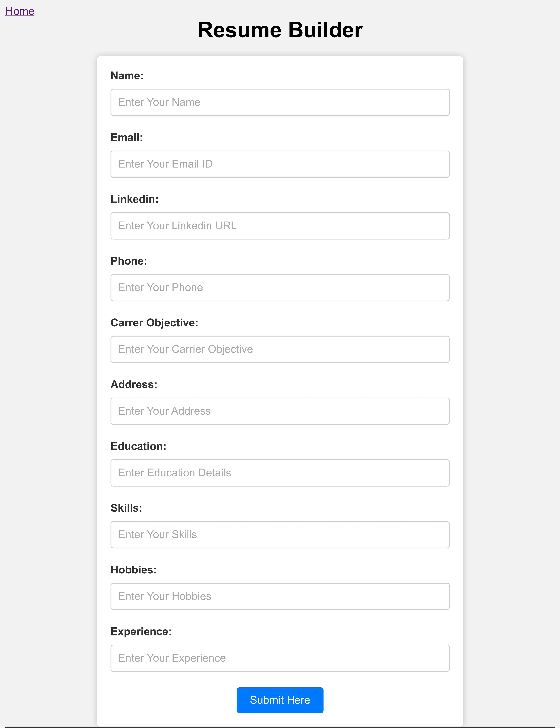Image resolution: width=560 pixels, height=728 pixels.
Task: Focus the Enter Your Name field
Action: (280, 102)
